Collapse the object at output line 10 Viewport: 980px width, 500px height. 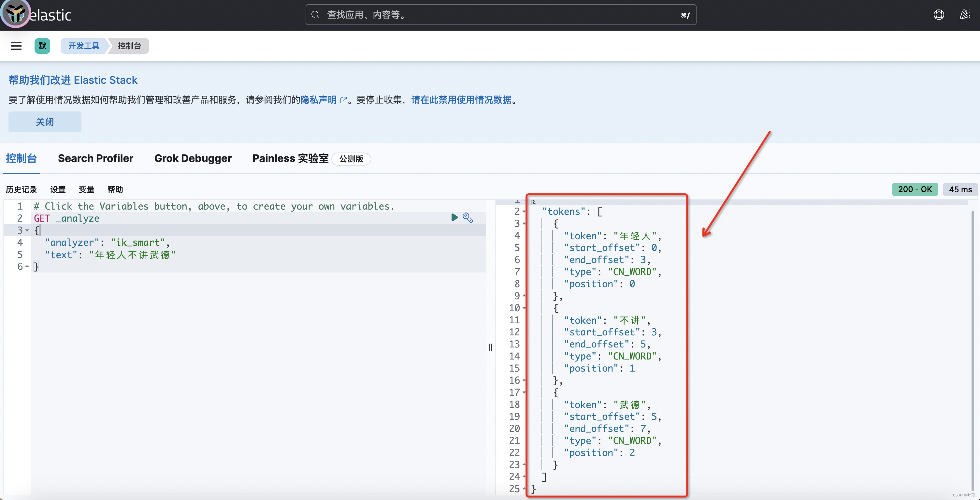click(x=524, y=308)
